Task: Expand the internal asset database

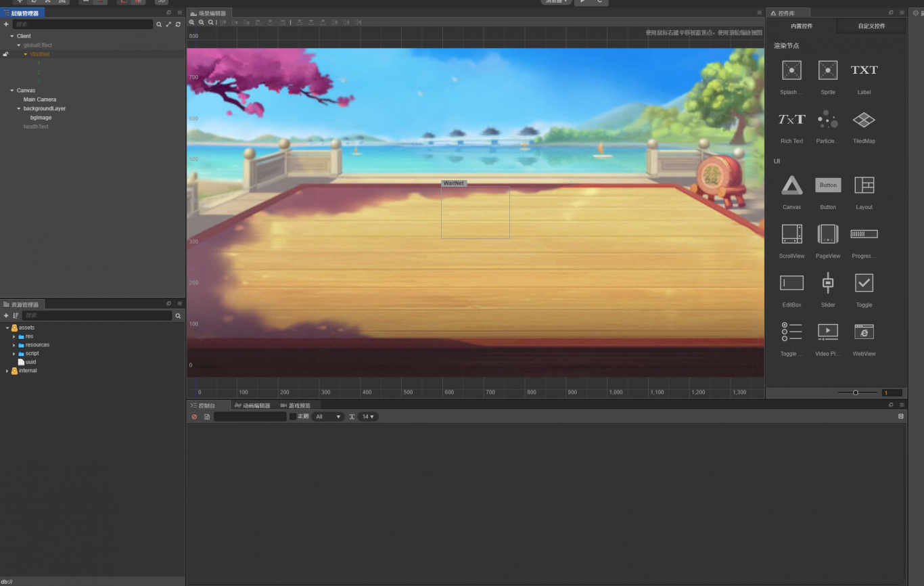Action: [7, 371]
